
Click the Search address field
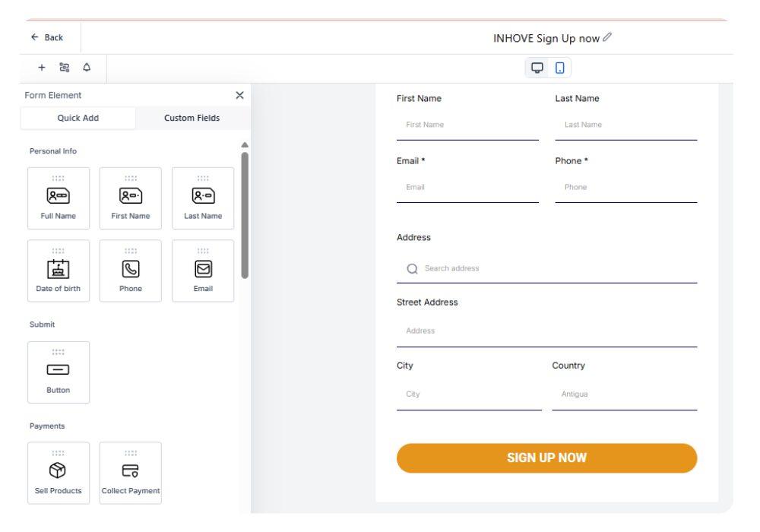coord(546,268)
